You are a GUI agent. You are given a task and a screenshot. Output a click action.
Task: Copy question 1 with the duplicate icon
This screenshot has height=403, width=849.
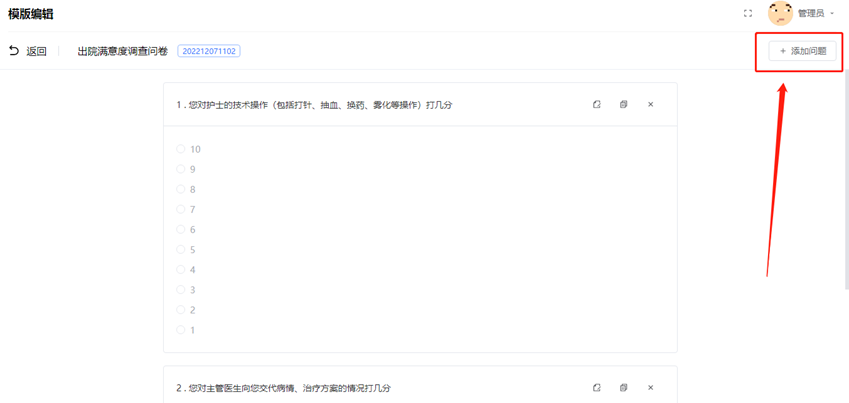623,105
